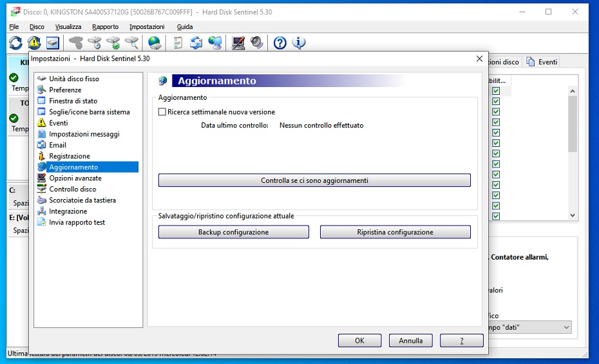599x364 pixels.
Task: Open Soglie/icone barra sistema settings
Action: coord(89,112)
